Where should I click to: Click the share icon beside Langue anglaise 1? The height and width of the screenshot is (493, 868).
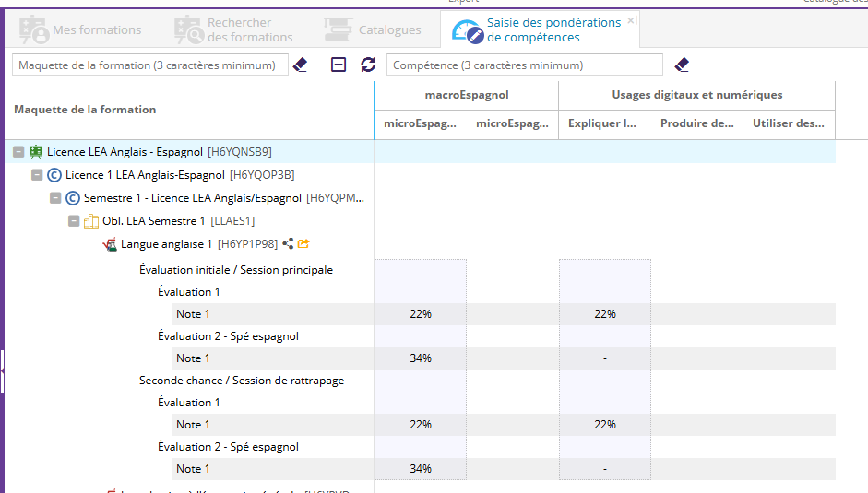[288, 244]
